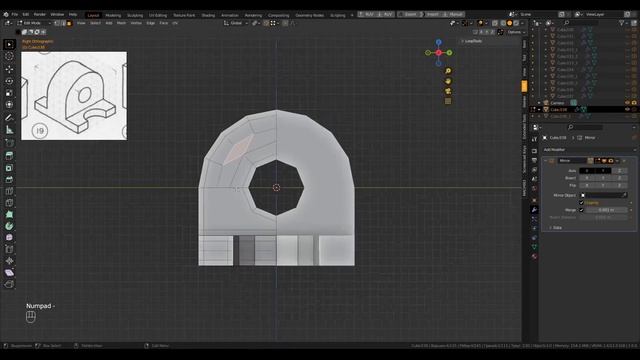
Task: Toggle Cube.038 visibility eye in Outliner
Action: 627,109
